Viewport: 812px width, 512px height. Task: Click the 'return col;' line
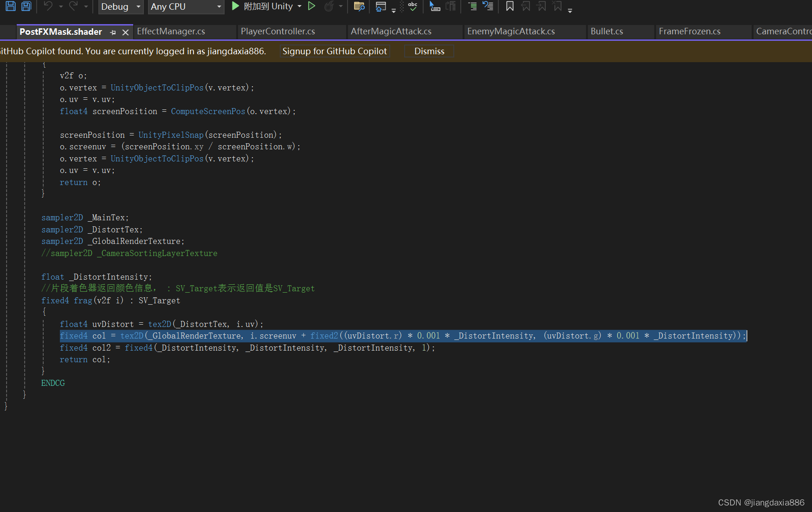point(85,359)
